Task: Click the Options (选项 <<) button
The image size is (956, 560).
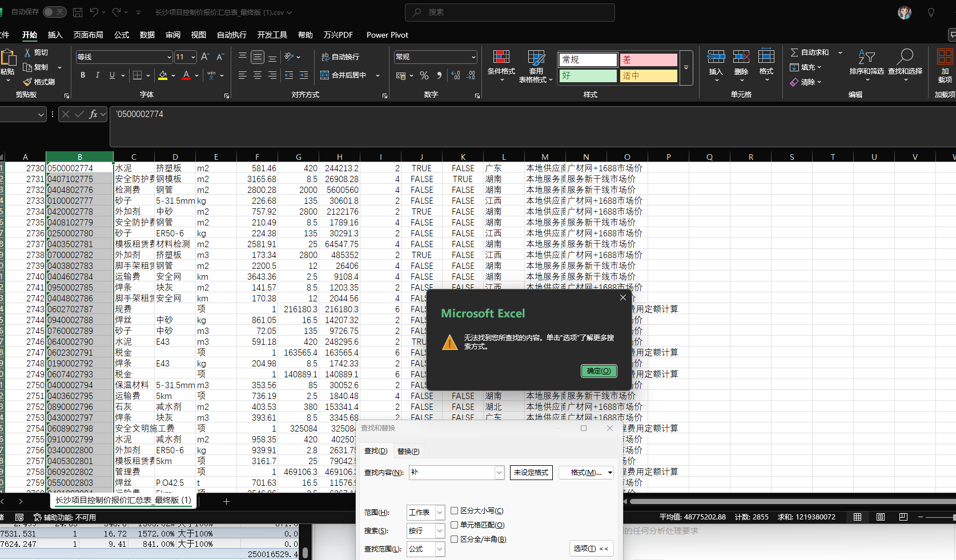Action: (591, 549)
